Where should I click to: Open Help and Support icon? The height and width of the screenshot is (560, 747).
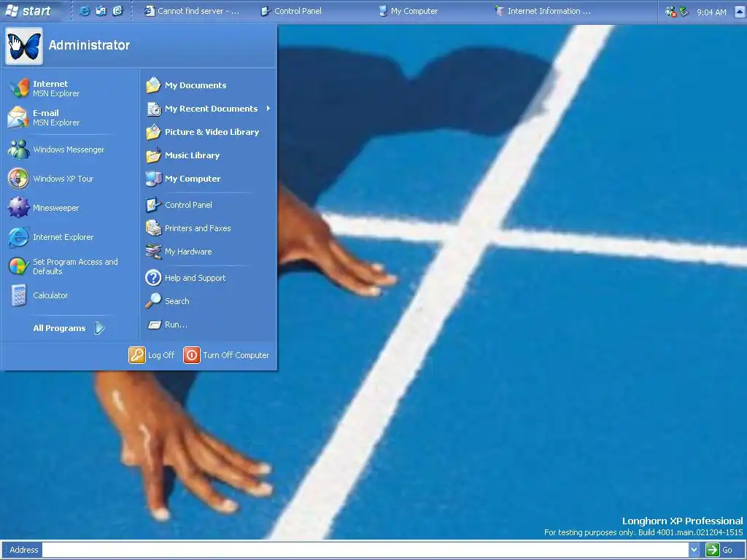pos(153,278)
